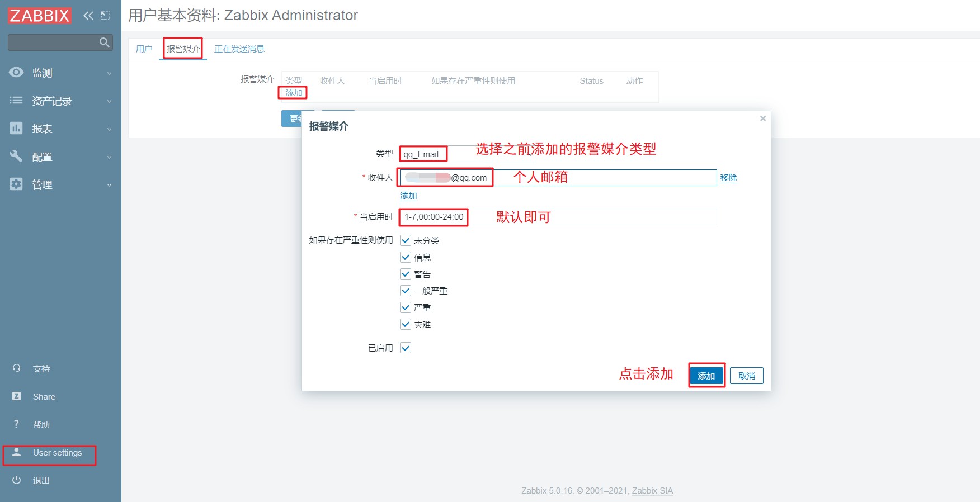This screenshot has width=980, height=502.
Task: Toggle kiosk mode icon beside collapse arrows
Action: pos(105,16)
